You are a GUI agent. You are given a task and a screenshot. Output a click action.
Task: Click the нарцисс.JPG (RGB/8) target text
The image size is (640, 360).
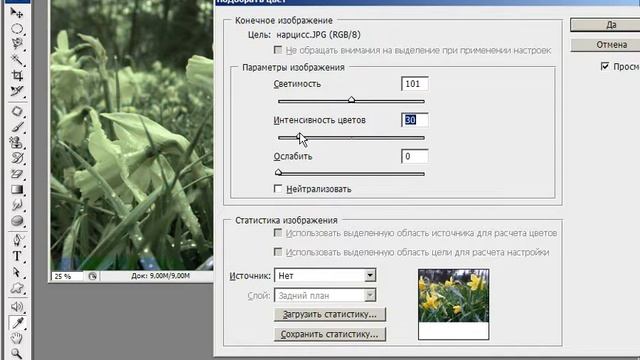pyautogui.click(x=318, y=35)
